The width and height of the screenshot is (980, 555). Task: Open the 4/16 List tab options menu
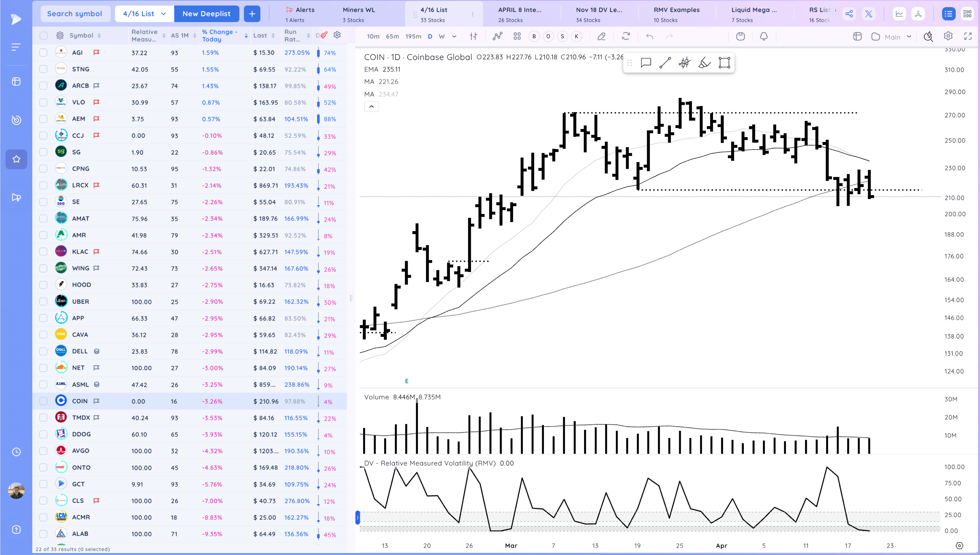473,14
